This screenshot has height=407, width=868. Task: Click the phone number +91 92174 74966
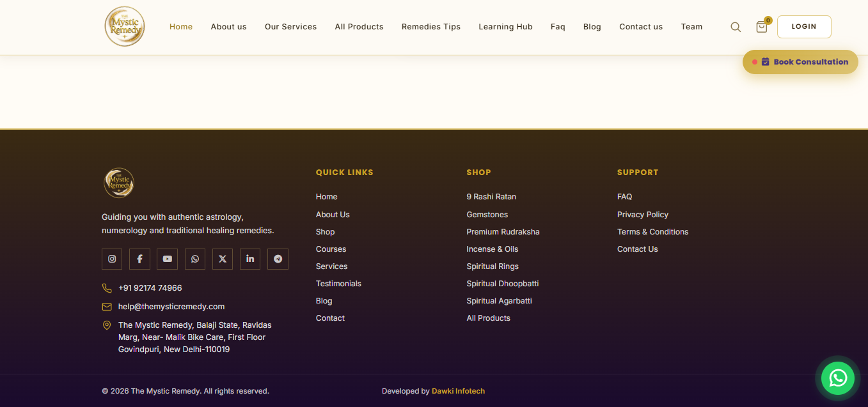[150, 288]
